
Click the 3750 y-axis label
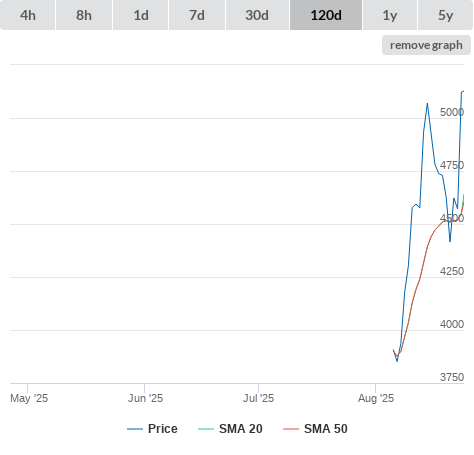point(452,377)
